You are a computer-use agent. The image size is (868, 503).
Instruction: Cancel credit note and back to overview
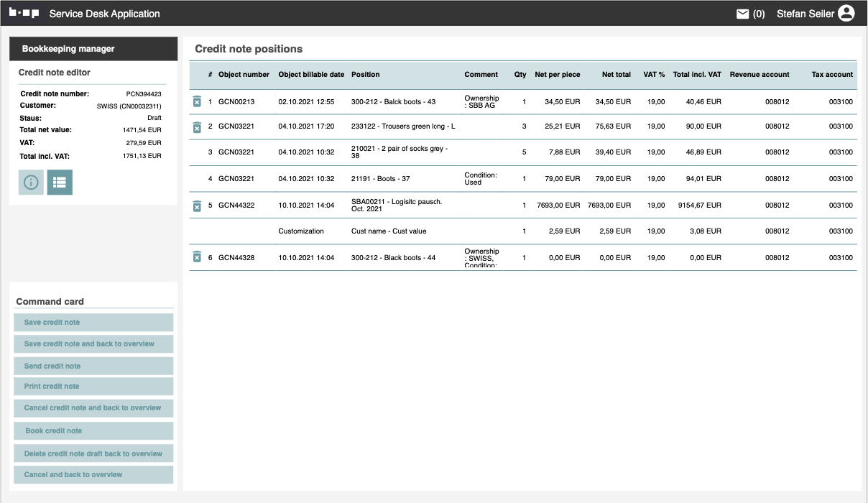pos(93,408)
